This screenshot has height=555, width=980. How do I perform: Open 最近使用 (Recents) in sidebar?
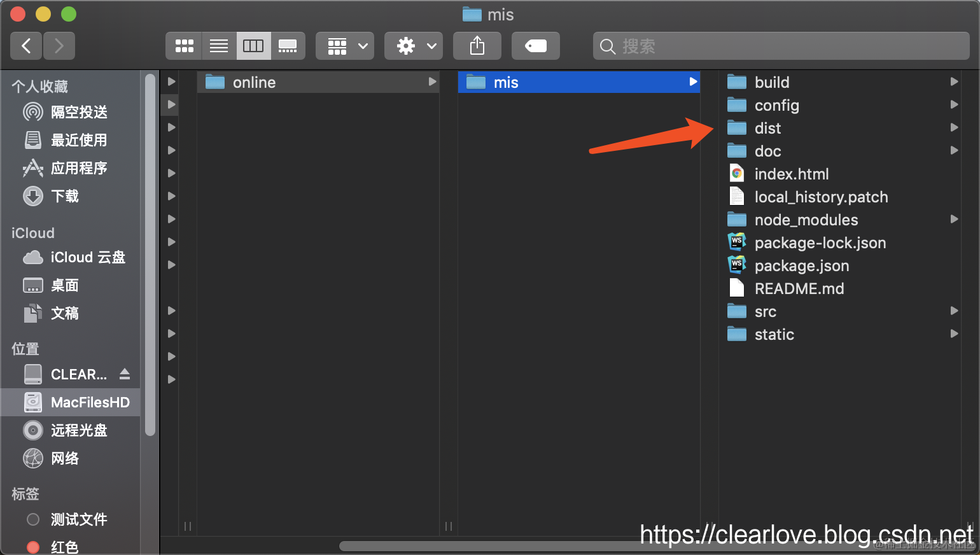71,140
